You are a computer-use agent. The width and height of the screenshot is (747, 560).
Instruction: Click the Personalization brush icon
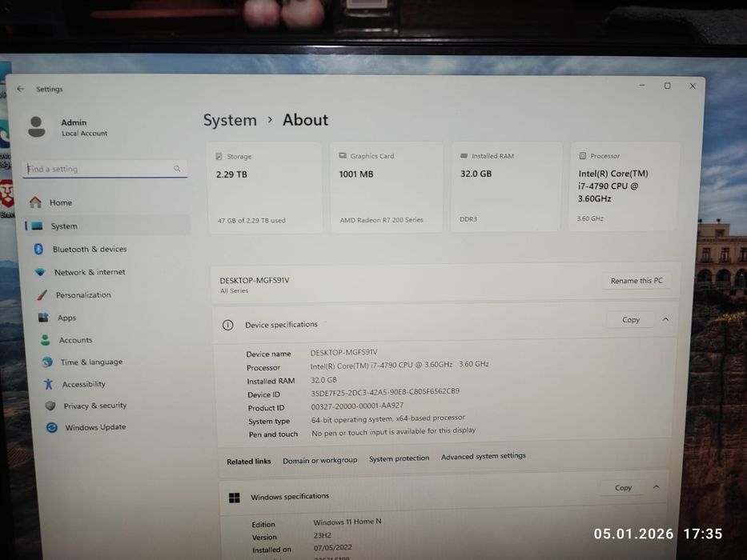[x=42, y=295]
